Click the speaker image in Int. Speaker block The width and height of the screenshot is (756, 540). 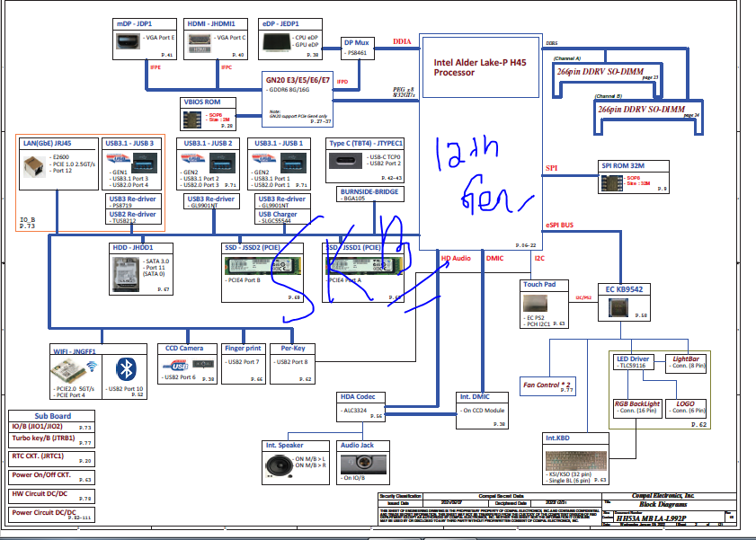(x=279, y=465)
